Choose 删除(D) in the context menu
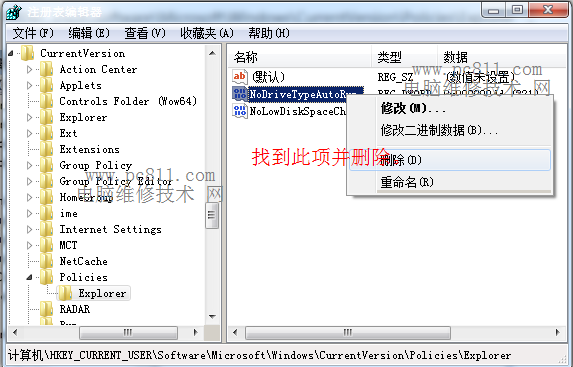 click(x=449, y=160)
